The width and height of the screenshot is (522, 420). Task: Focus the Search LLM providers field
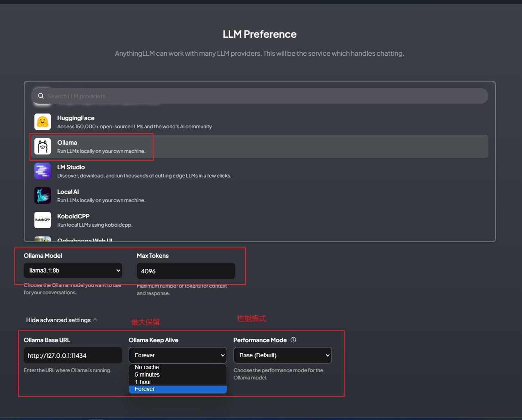tap(260, 96)
